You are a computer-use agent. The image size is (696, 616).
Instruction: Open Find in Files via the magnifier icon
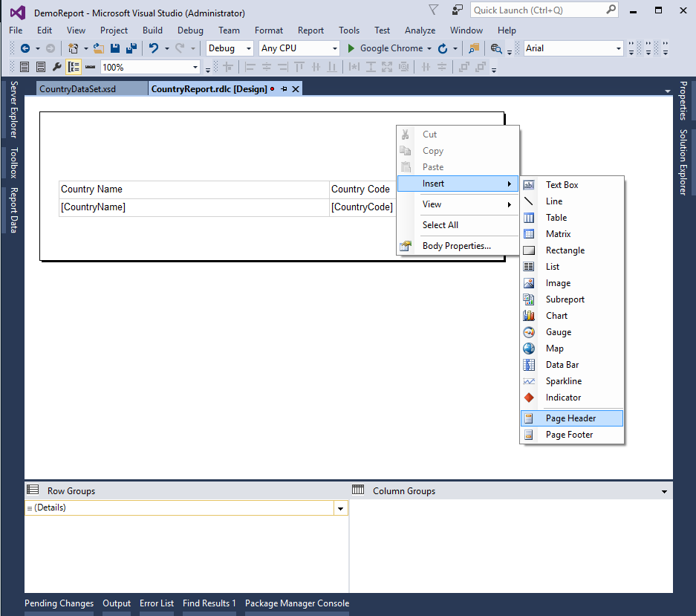[475, 48]
